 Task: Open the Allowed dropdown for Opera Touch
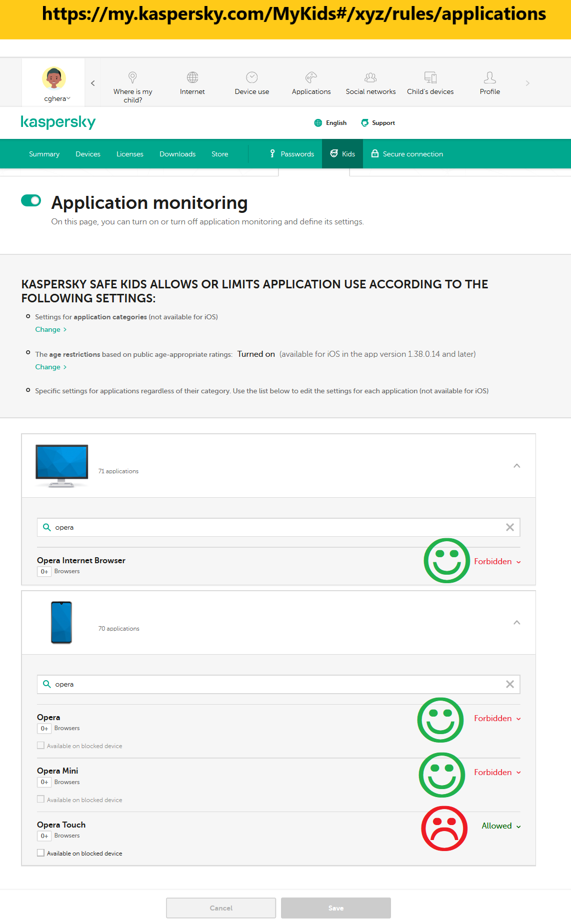point(501,826)
